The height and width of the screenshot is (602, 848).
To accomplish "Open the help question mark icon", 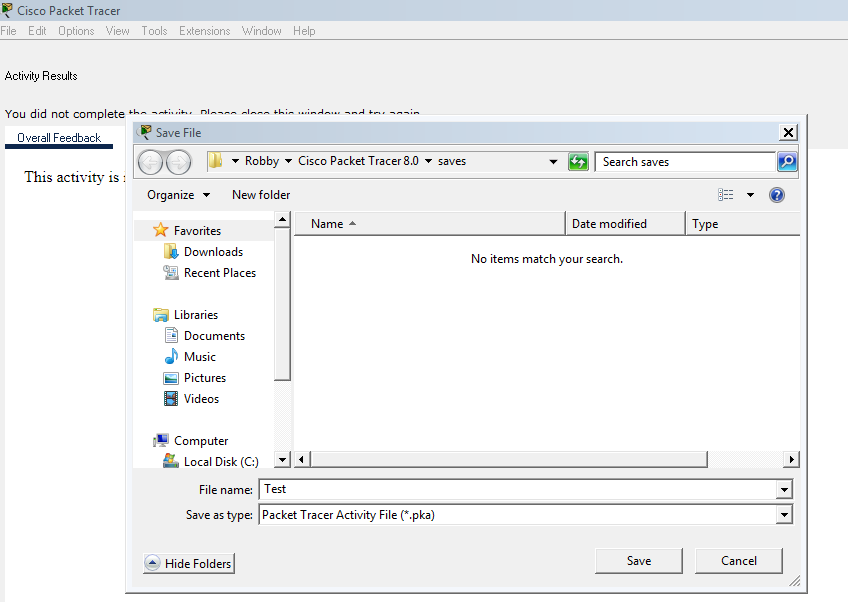I will pyautogui.click(x=777, y=195).
